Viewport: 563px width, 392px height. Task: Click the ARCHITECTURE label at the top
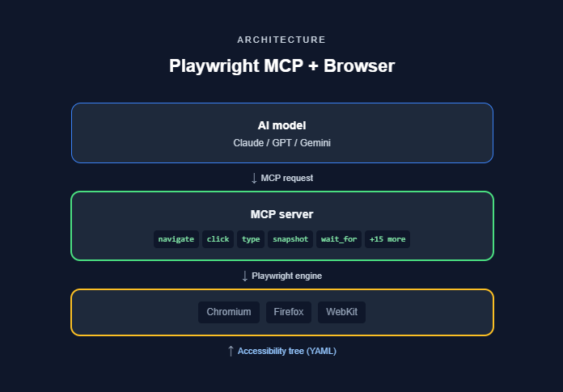[x=281, y=39]
